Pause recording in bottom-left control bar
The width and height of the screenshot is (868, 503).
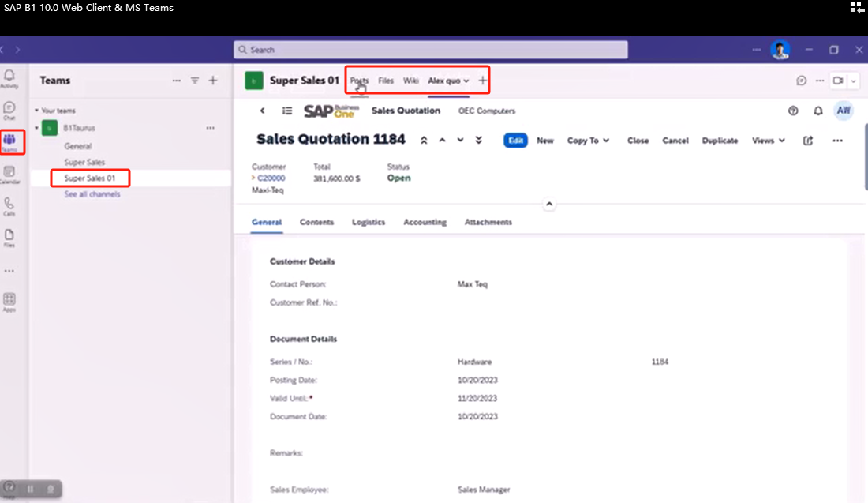pyautogui.click(x=30, y=489)
